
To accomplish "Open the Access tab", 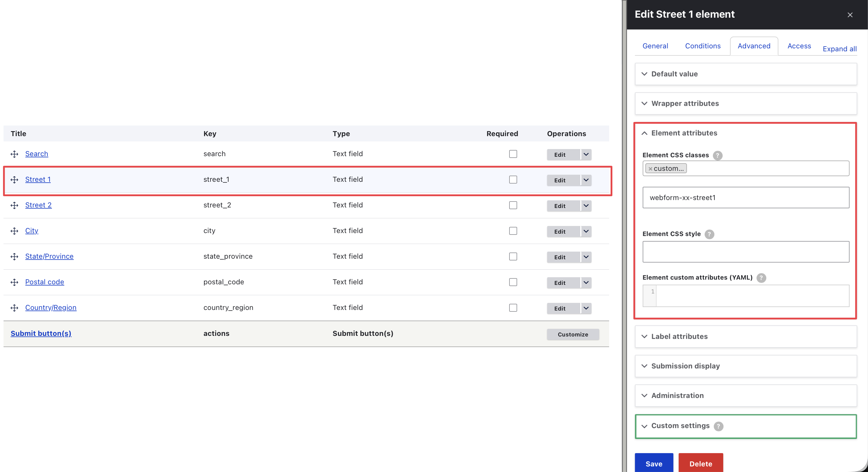I will pyautogui.click(x=799, y=46).
